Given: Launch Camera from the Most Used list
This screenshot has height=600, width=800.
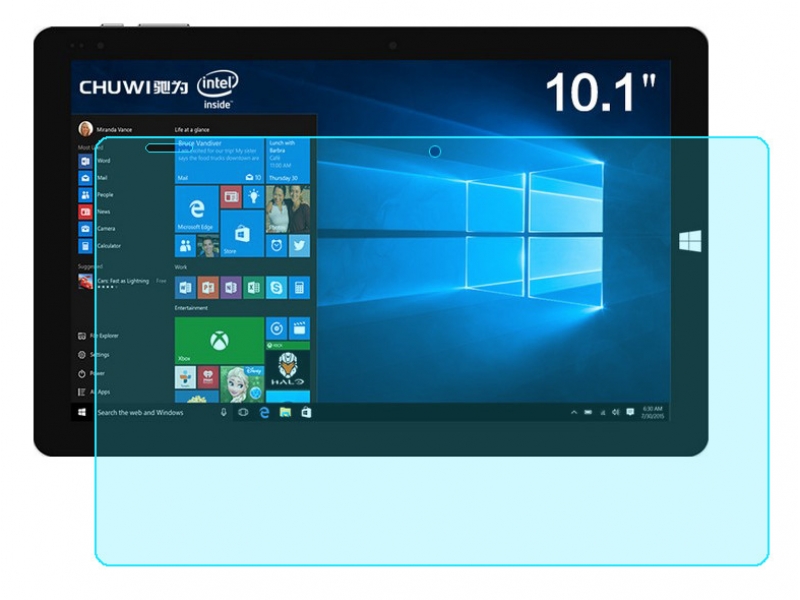Looking at the screenshot, I should pos(97,229).
